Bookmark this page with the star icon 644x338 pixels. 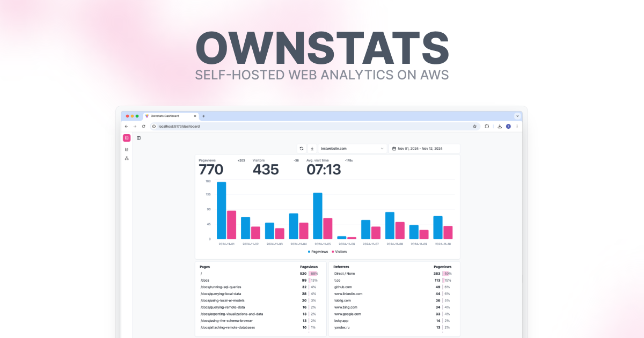(x=474, y=126)
